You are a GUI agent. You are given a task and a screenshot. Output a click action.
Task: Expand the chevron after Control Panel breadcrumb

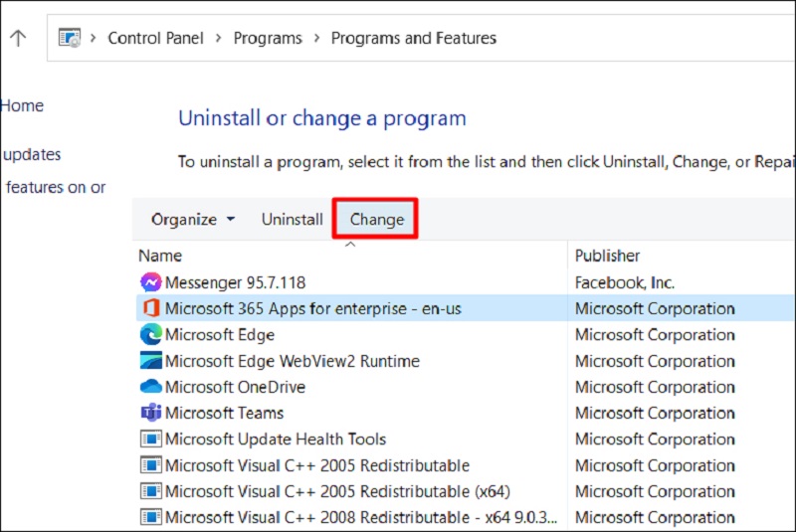tap(218, 39)
